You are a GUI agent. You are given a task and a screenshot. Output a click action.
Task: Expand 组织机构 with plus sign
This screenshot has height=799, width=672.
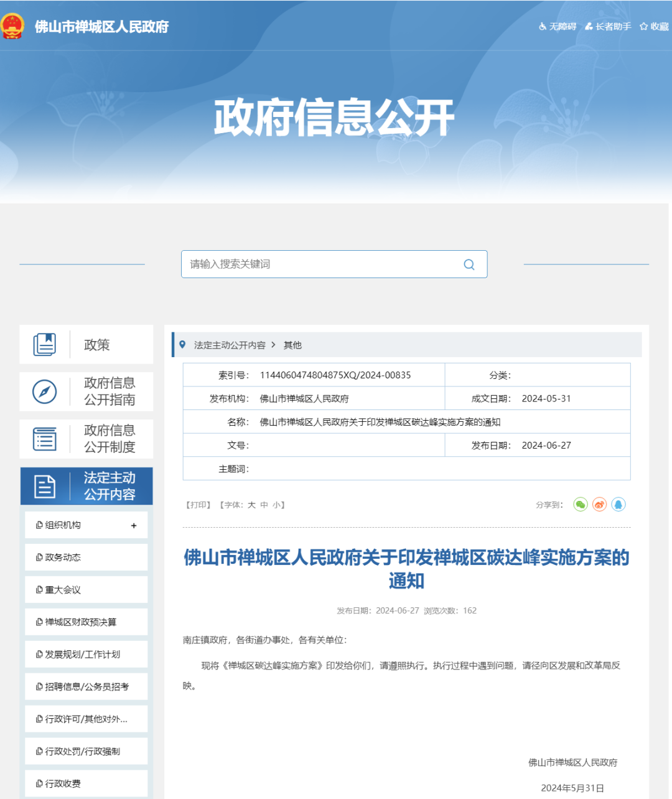point(134,526)
